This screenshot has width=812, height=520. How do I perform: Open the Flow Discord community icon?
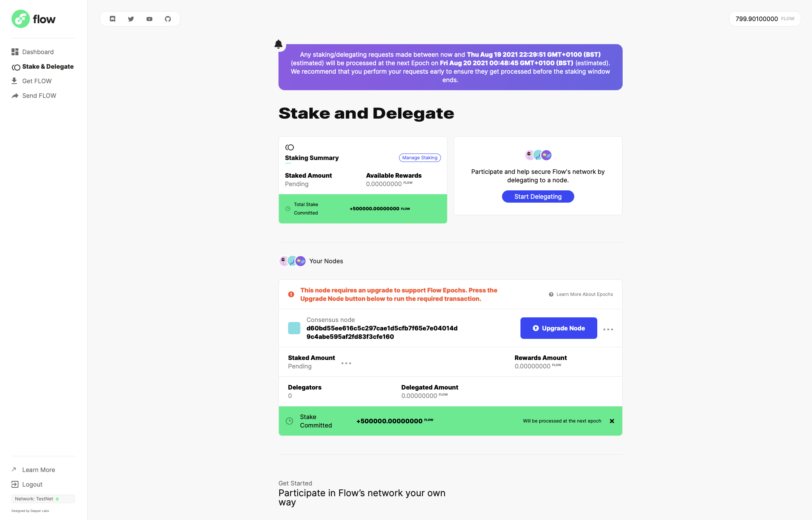[x=113, y=18]
